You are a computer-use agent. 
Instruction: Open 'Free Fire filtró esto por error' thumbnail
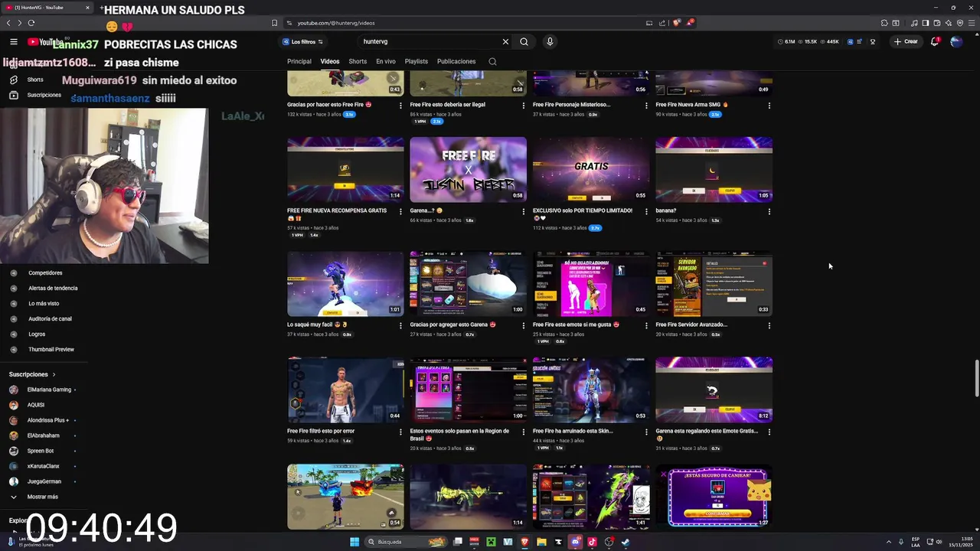[345, 390]
